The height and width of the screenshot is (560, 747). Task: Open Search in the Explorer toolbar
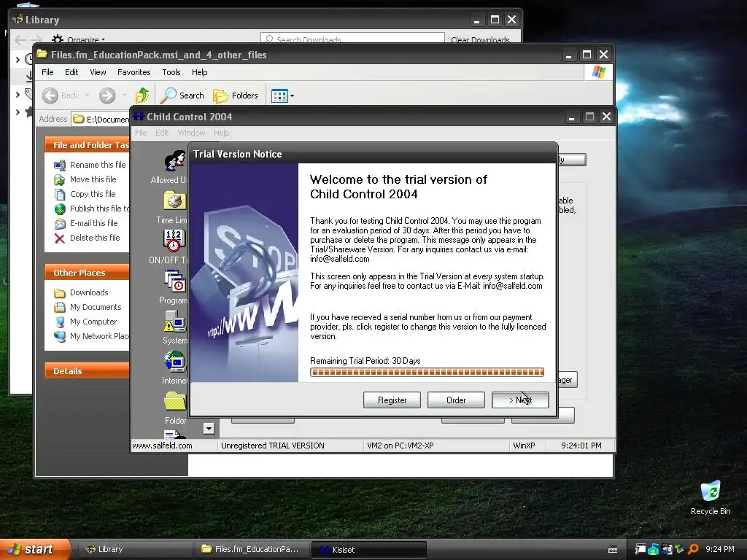tap(182, 96)
